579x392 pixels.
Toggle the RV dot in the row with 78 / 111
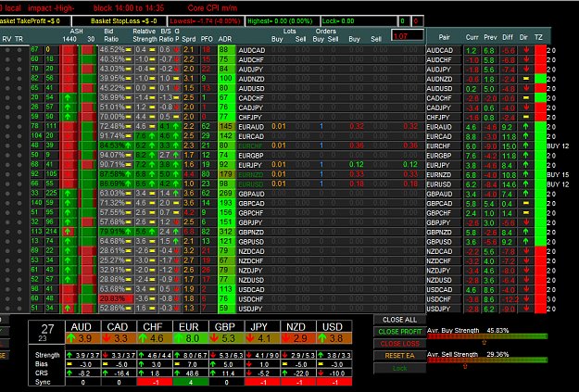point(7,126)
